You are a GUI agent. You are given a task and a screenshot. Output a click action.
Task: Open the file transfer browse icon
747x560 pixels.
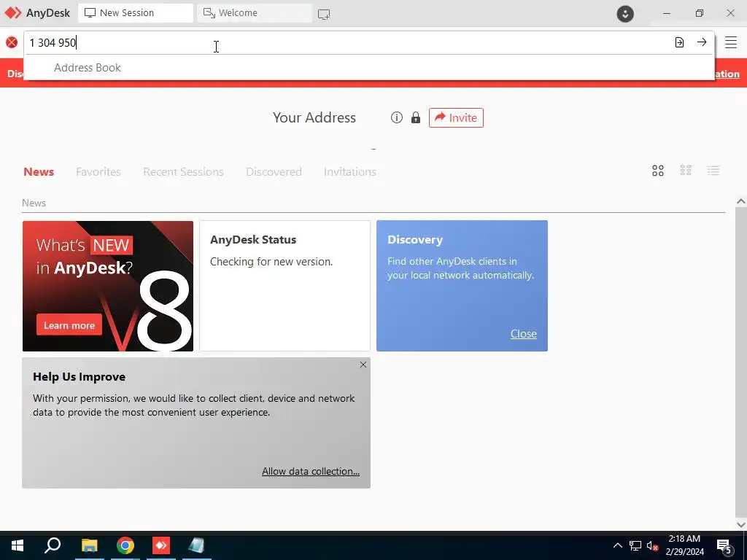pos(679,42)
